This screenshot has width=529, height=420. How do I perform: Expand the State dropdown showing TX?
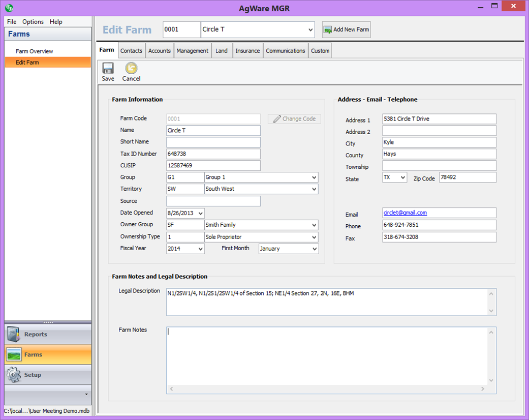(402, 177)
